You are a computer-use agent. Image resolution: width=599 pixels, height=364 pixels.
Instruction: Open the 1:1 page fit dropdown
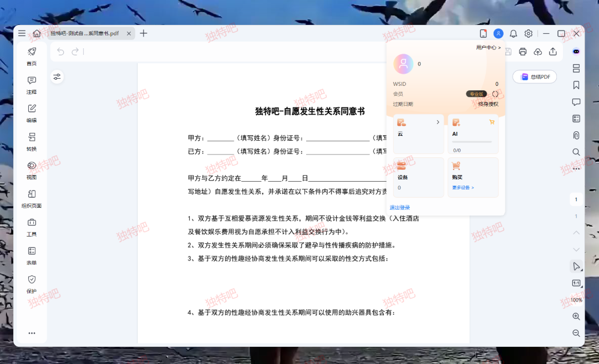(x=576, y=283)
